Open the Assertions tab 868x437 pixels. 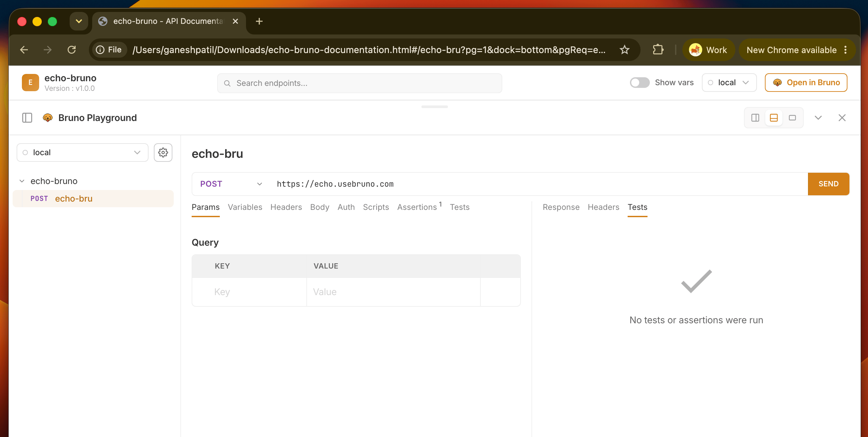coord(419,207)
